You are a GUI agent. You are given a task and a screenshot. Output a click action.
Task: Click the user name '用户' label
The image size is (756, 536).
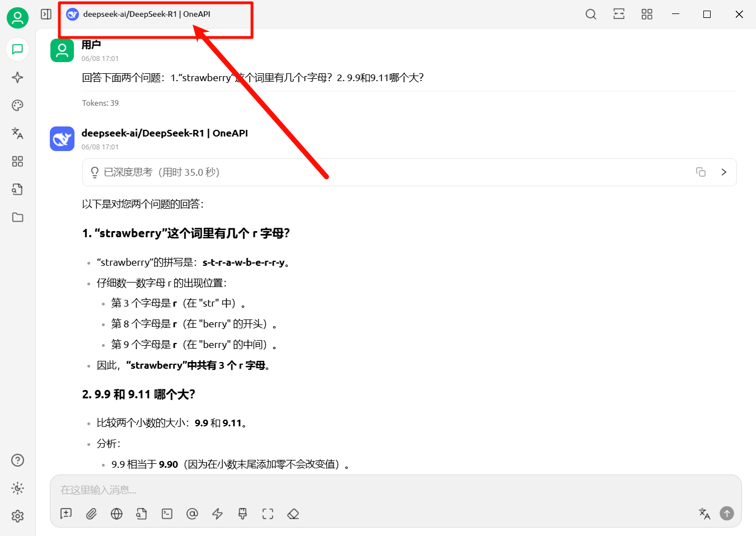[x=91, y=45]
